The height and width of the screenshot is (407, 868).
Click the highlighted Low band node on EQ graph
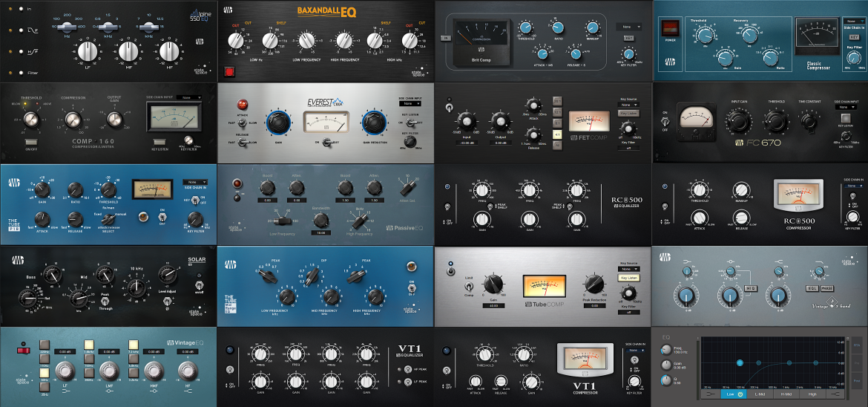pyautogui.click(x=740, y=362)
